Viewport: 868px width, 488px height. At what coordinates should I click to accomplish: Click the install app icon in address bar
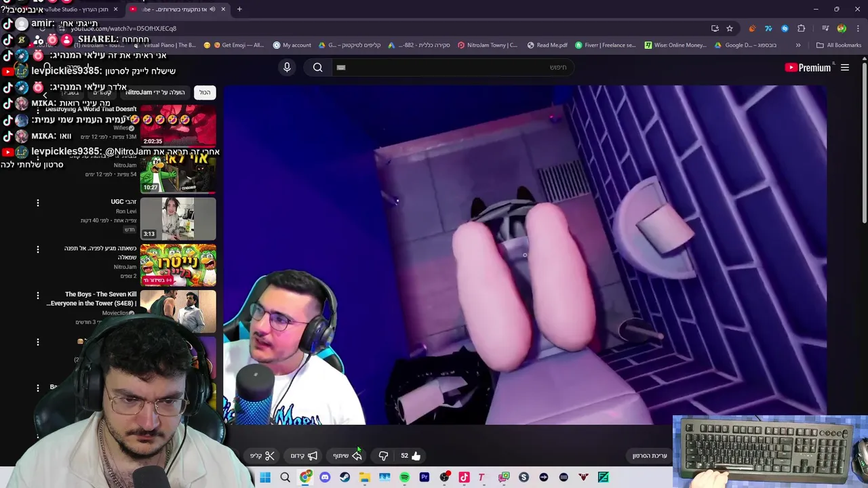point(715,28)
